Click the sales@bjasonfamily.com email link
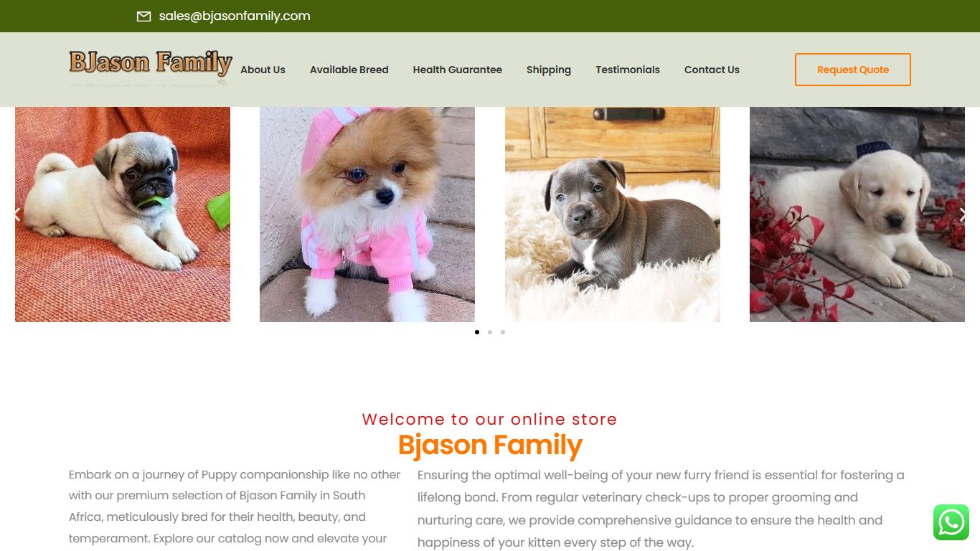Viewport: 980px width, 551px height. pos(235,16)
